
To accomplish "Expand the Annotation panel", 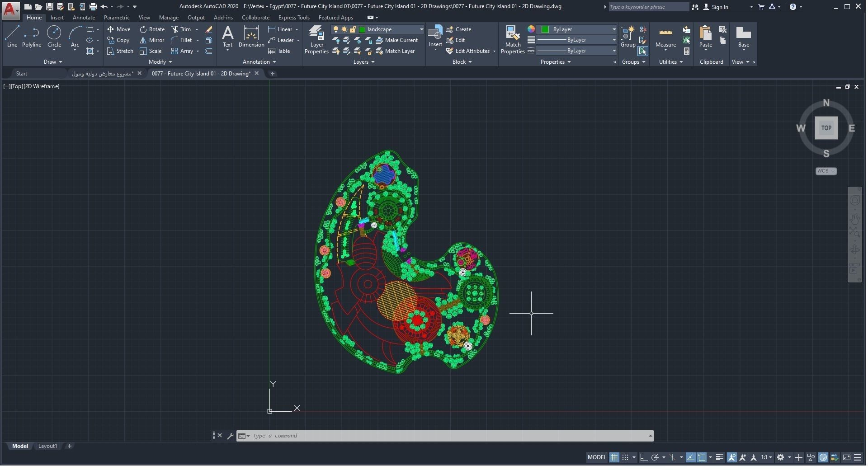I will (259, 62).
